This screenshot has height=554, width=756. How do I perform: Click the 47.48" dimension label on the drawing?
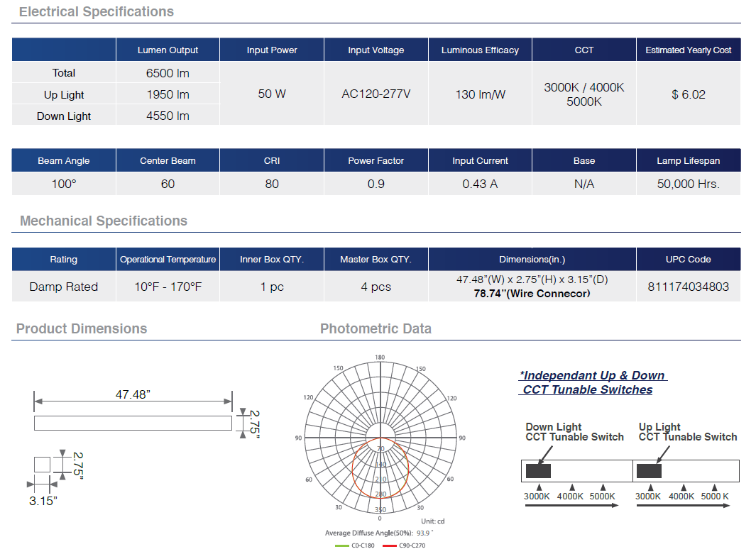[133, 394]
